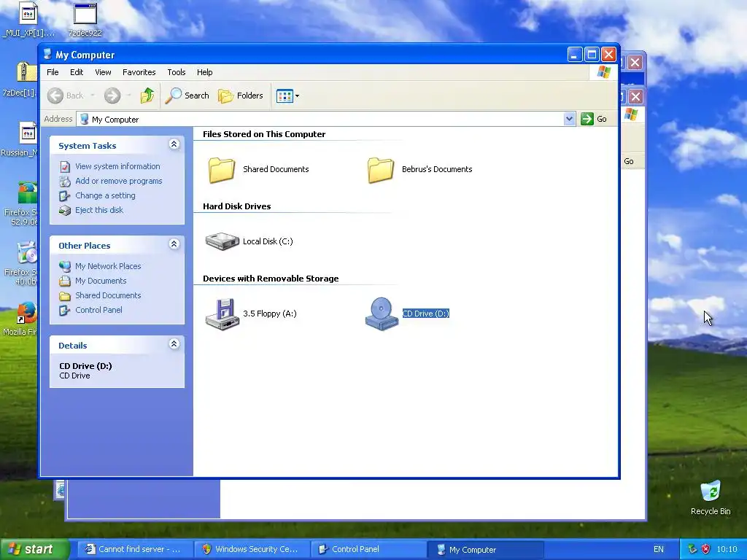
Task: Click Change a setting link
Action: (105, 195)
